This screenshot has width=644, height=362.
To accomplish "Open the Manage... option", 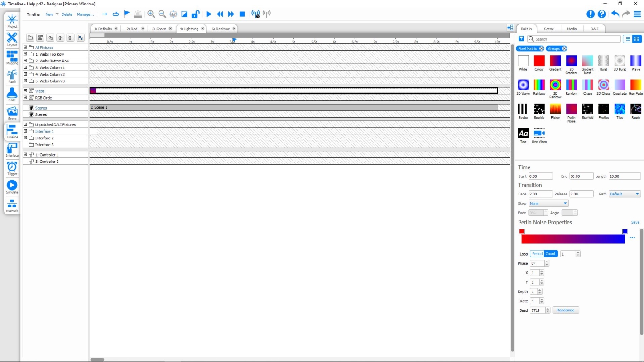I will 86,14.
